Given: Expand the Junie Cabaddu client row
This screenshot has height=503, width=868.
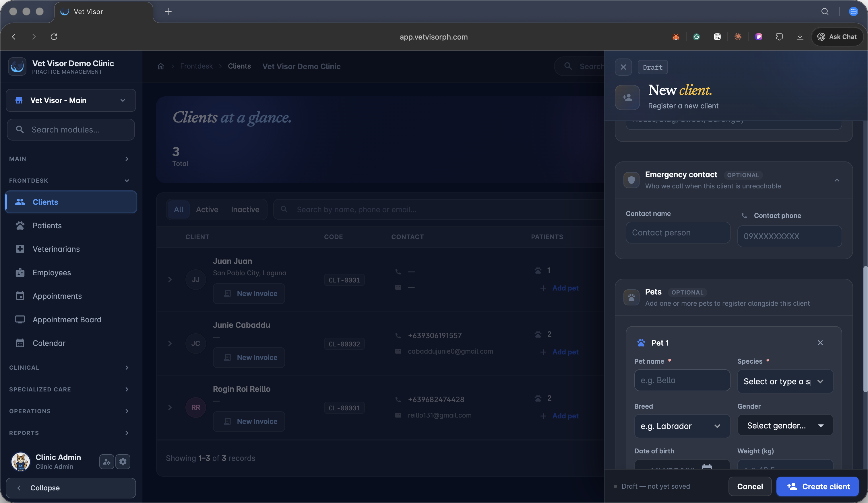Looking at the screenshot, I should click(170, 343).
